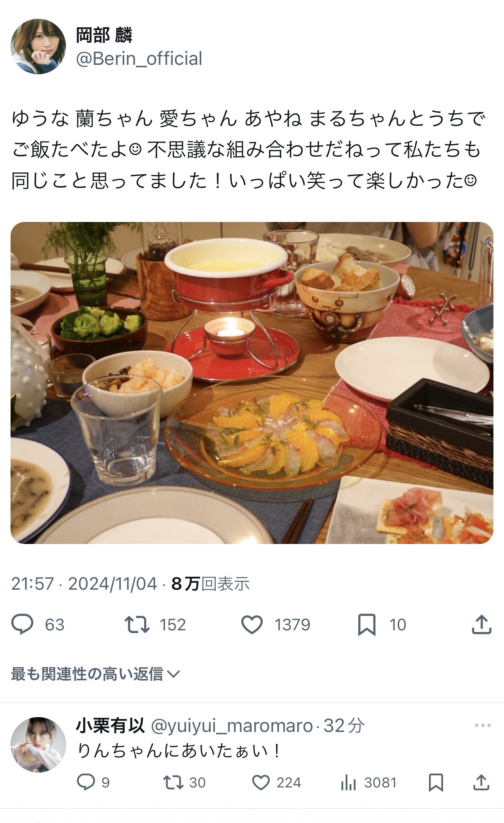Like the main tweet with 1379 likes
504x823 pixels.
pyautogui.click(x=252, y=624)
